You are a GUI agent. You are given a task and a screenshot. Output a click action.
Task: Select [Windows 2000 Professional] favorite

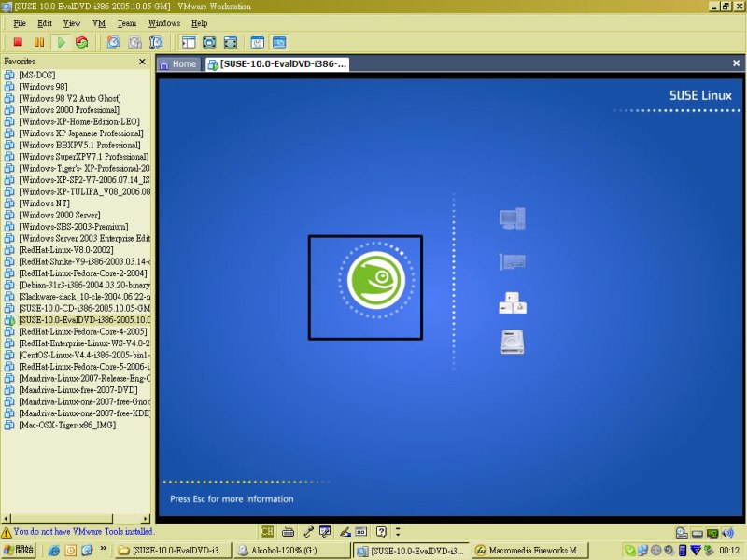click(69, 110)
